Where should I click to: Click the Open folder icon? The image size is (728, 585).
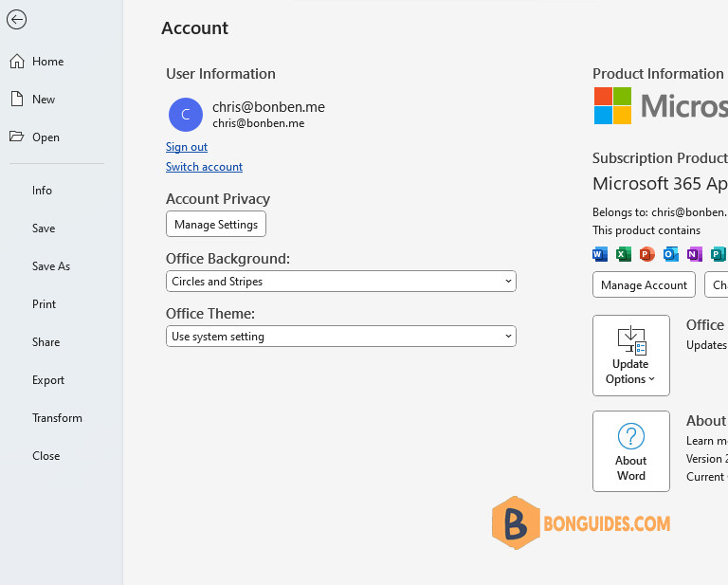pos(16,137)
